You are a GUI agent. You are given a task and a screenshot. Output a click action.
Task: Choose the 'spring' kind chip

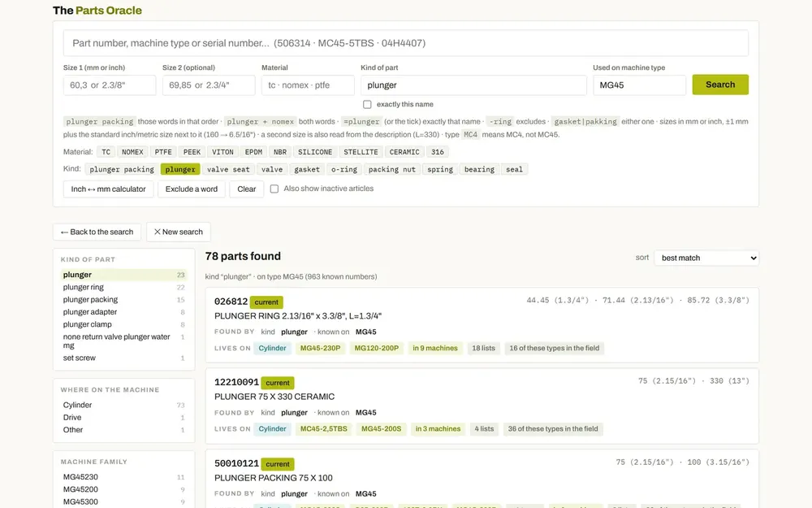click(440, 170)
